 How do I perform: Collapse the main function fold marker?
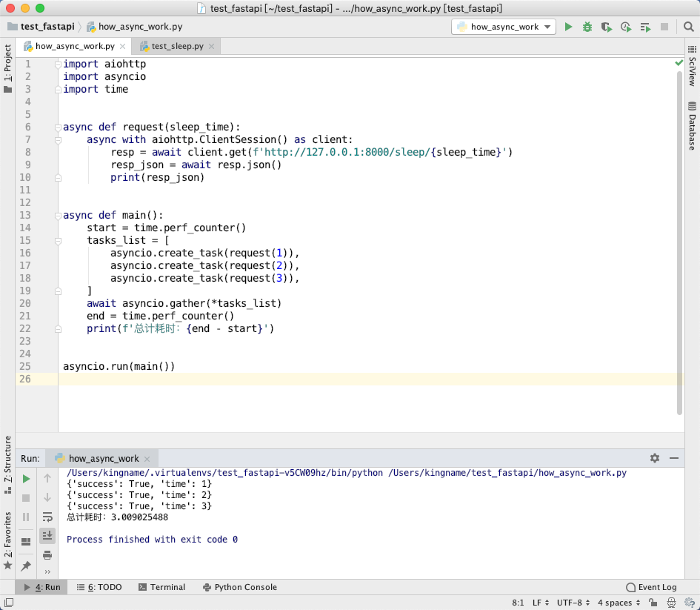tap(58, 216)
